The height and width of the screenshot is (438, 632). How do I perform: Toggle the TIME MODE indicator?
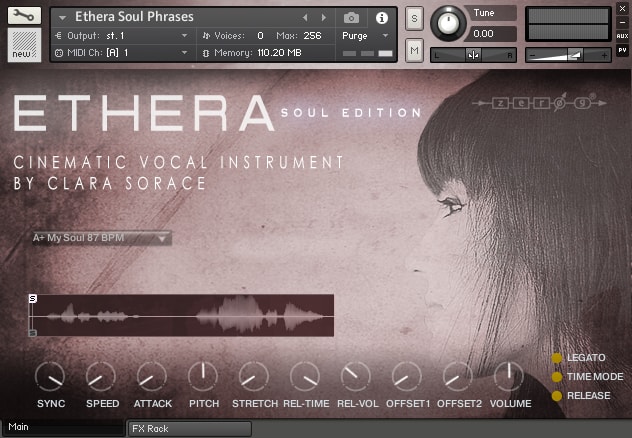pyautogui.click(x=557, y=377)
